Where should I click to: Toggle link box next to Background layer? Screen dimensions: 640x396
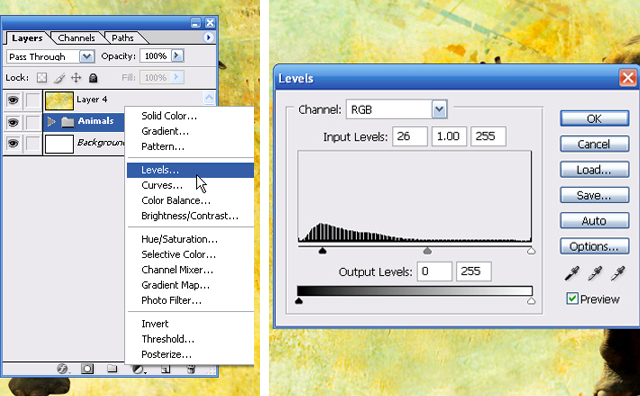[32, 144]
